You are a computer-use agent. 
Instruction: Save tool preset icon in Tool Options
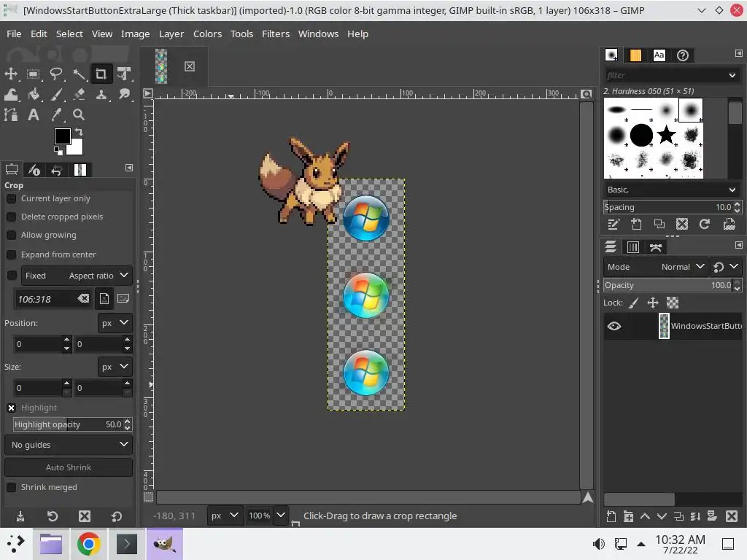click(x=20, y=516)
